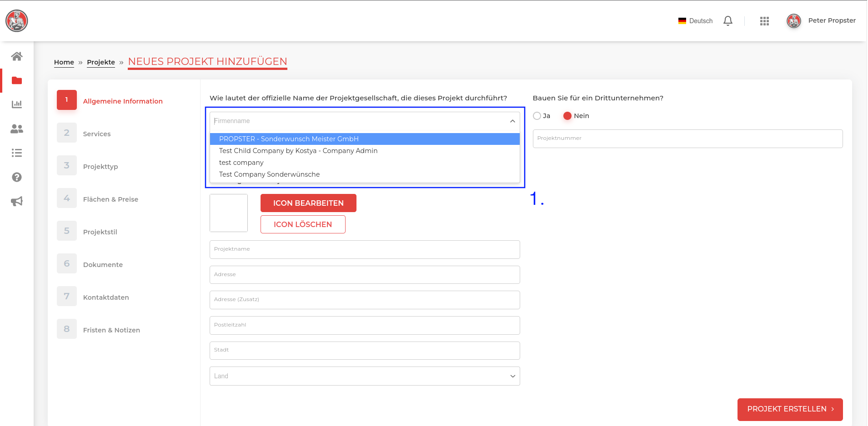The image size is (868, 426).
Task: Collapse the Firmenname dropdown chevron
Action: pos(512,121)
